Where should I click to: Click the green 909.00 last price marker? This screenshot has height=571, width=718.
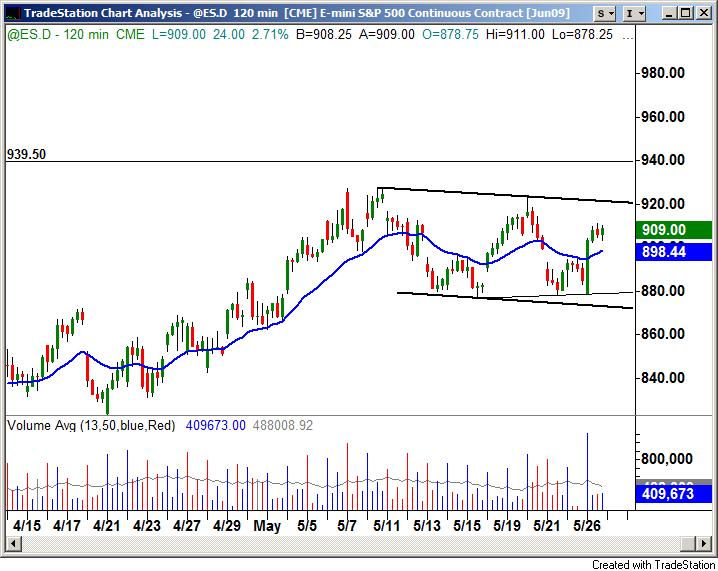click(673, 230)
